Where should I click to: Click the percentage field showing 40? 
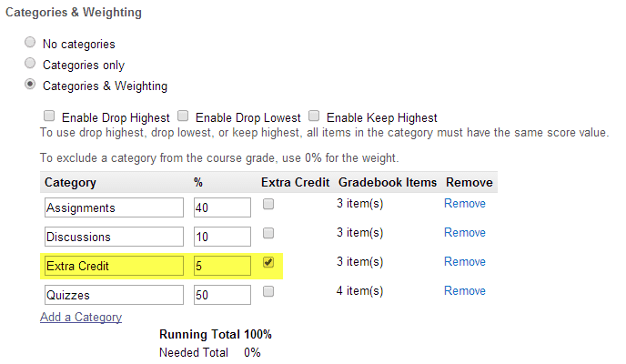coord(222,207)
